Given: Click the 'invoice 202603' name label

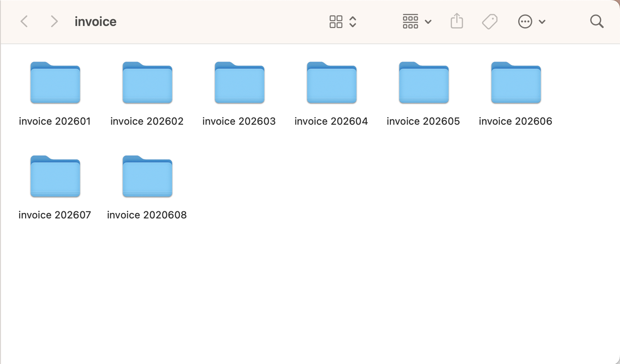Looking at the screenshot, I should pyautogui.click(x=239, y=121).
